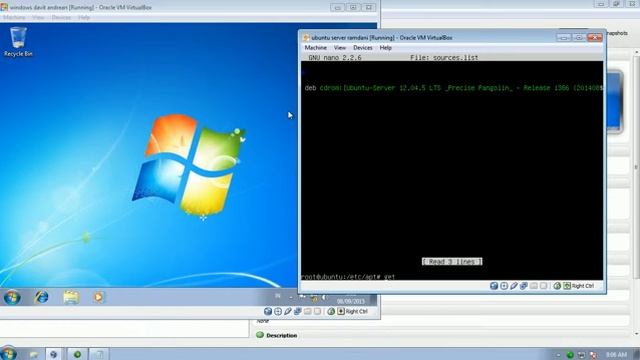Open View menu in ubuntu server window
The height and width of the screenshot is (360, 640).
340,48
